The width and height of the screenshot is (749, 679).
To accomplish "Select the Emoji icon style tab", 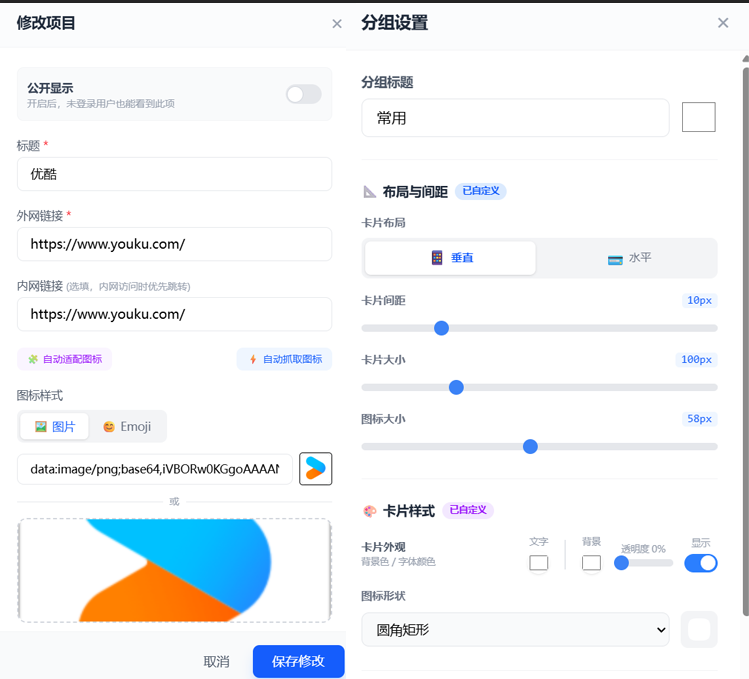I will click(x=127, y=426).
